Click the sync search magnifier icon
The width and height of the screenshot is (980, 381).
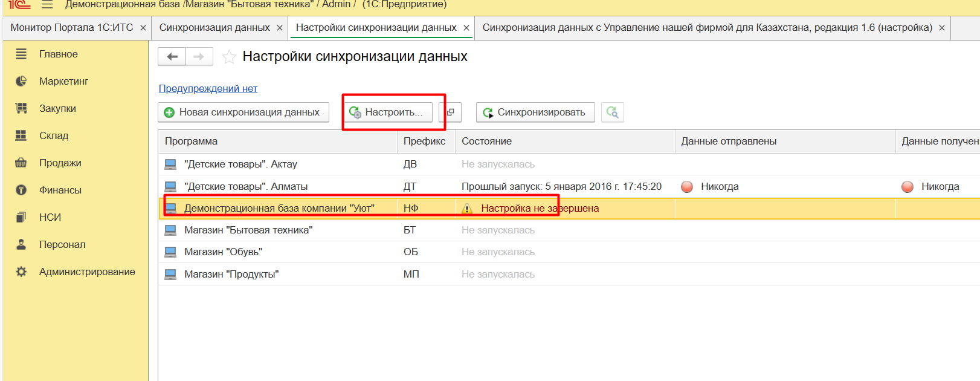pos(612,112)
